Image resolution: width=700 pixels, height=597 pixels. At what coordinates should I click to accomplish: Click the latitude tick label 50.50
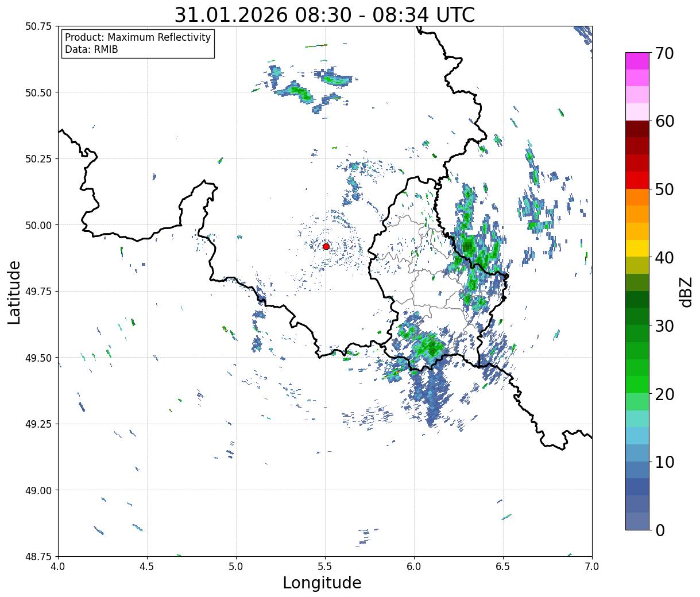tap(38, 92)
